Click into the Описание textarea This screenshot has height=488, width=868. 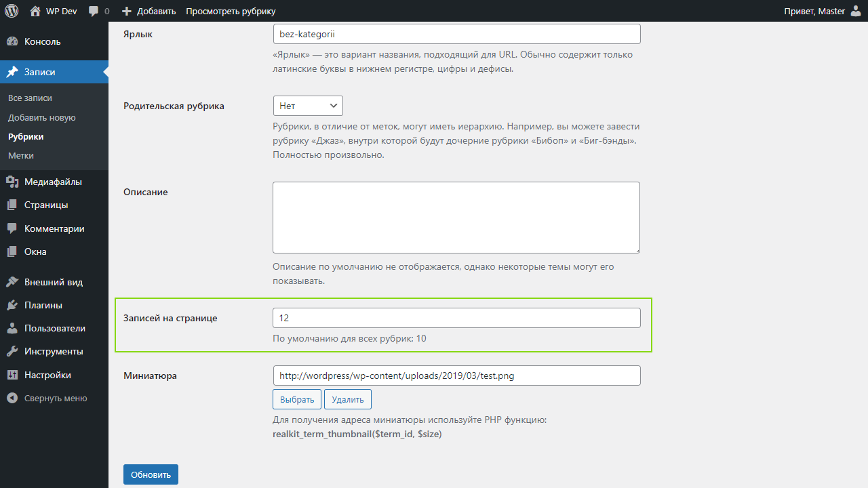(x=456, y=218)
